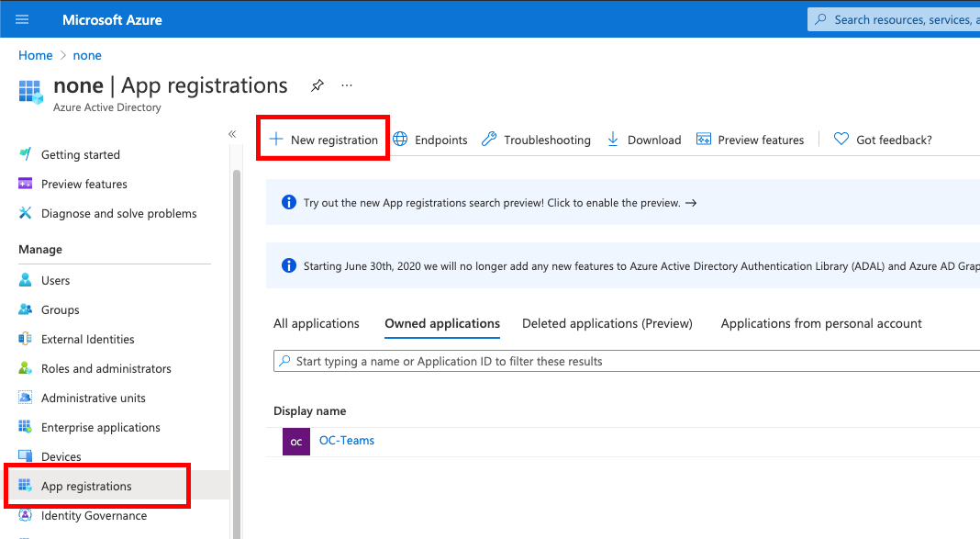Collapse the left navigation pane
Image resolution: width=980 pixels, height=539 pixels.
(232, 133)
